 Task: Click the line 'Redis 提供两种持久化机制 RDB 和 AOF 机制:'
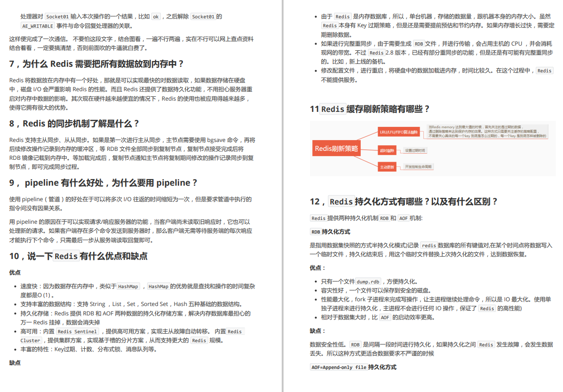click(366, 218)
